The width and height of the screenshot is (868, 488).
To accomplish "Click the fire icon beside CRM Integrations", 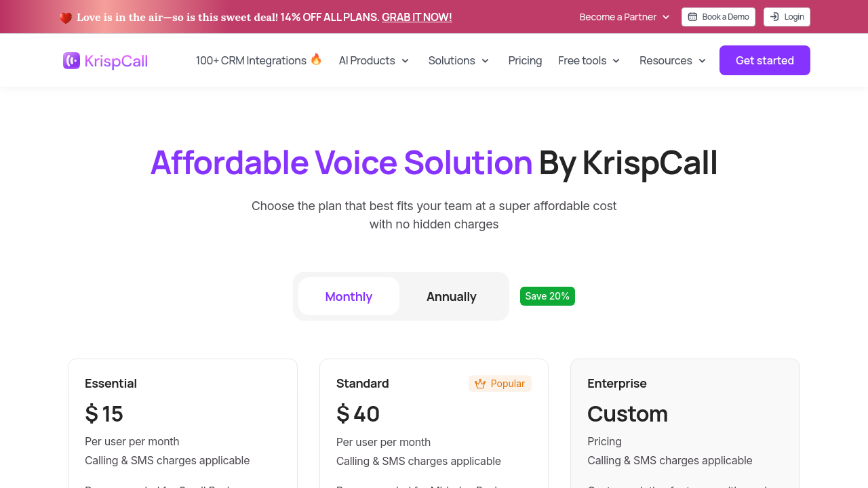I will [x=316, y=60].
